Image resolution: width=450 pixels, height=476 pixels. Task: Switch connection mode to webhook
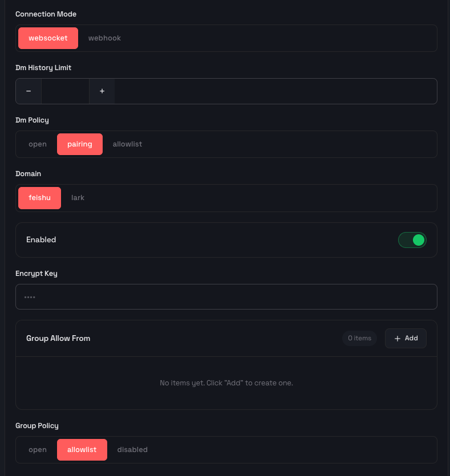click(104, 38)
